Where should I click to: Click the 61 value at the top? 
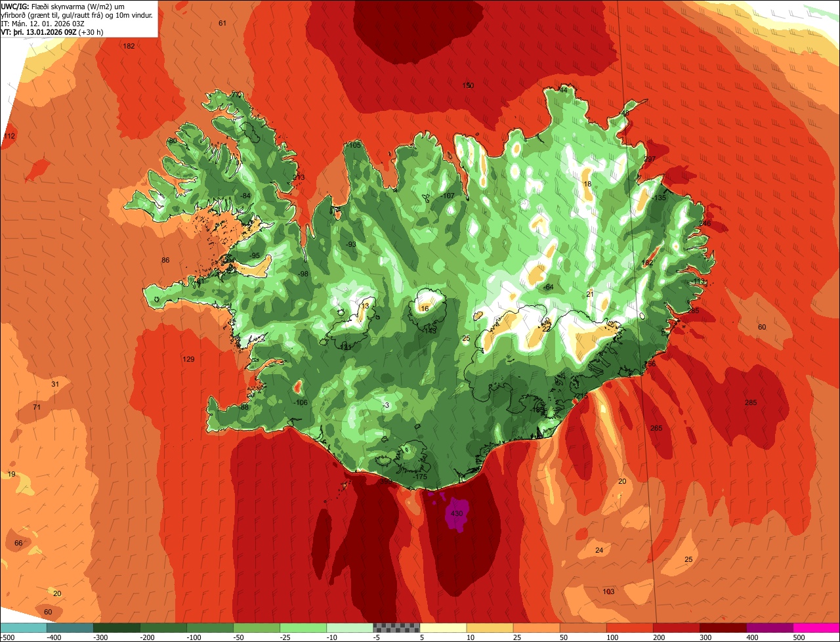click(222, 23)
